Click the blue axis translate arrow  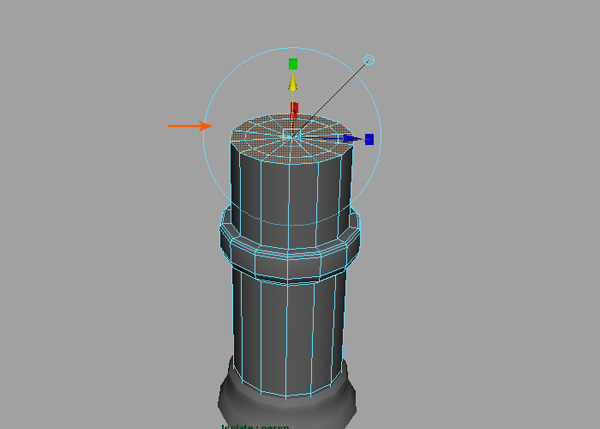click(351, 139)
